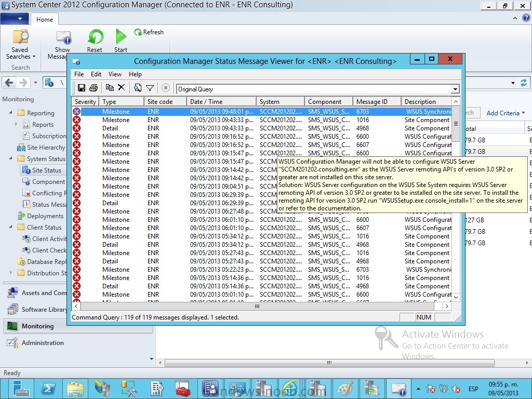Click Refresh in the ribbon
This screenshot has width=532, height=399.
(x=149, y=32)
